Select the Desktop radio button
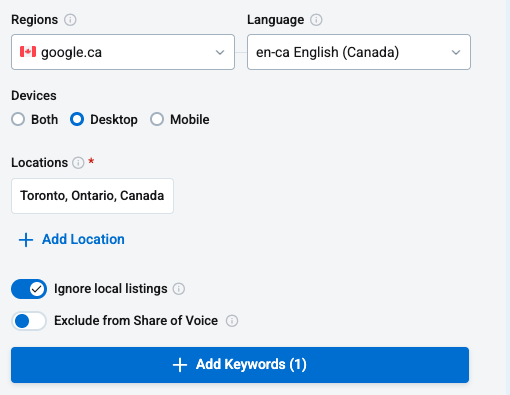The width and height of the screenshot is (510, 395). coord(77,119)
